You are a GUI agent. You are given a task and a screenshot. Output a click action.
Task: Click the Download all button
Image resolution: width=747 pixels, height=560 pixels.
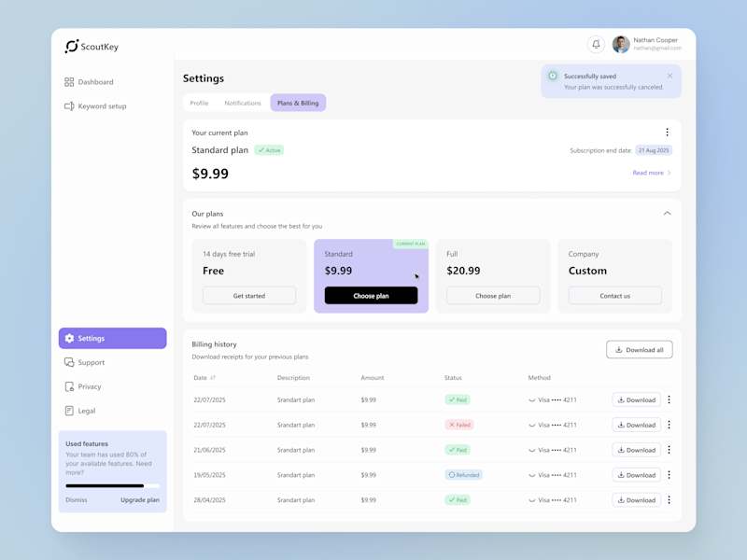point(640,349)
